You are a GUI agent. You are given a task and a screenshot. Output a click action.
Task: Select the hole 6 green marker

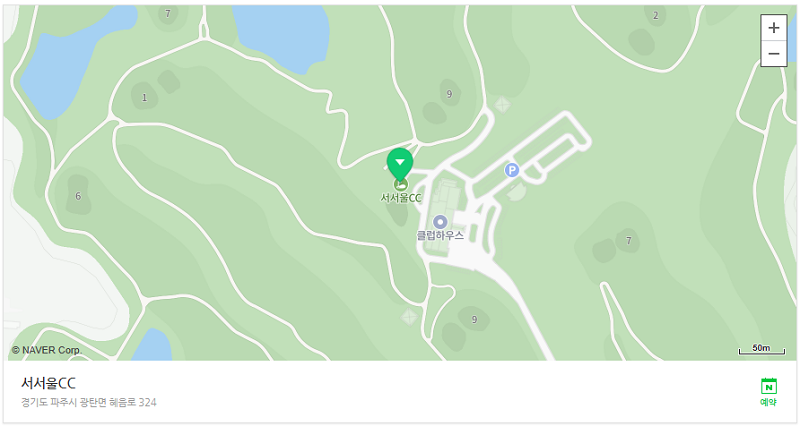78,196
